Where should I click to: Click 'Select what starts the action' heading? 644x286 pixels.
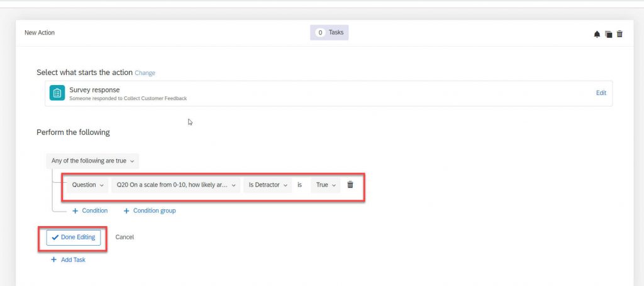[x=85, y=72]
